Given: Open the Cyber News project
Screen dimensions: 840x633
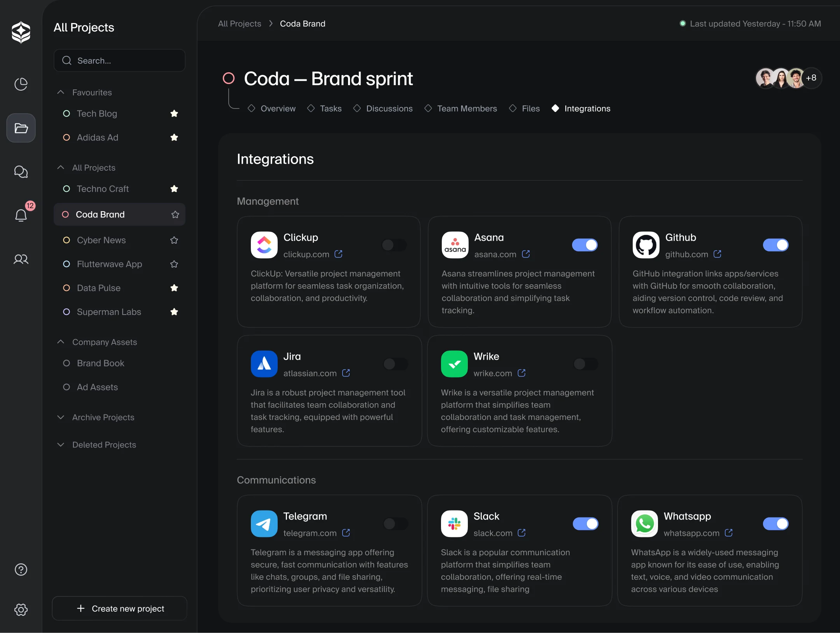Looking at the screenshot, I should tap(101, 240).
